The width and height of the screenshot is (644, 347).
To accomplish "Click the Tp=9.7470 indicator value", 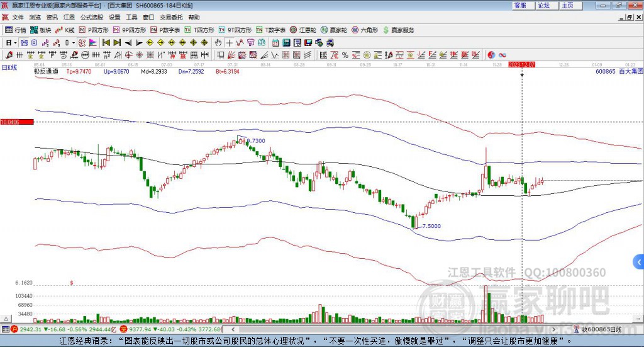I will pyautogui.click(x=79, y=71).
